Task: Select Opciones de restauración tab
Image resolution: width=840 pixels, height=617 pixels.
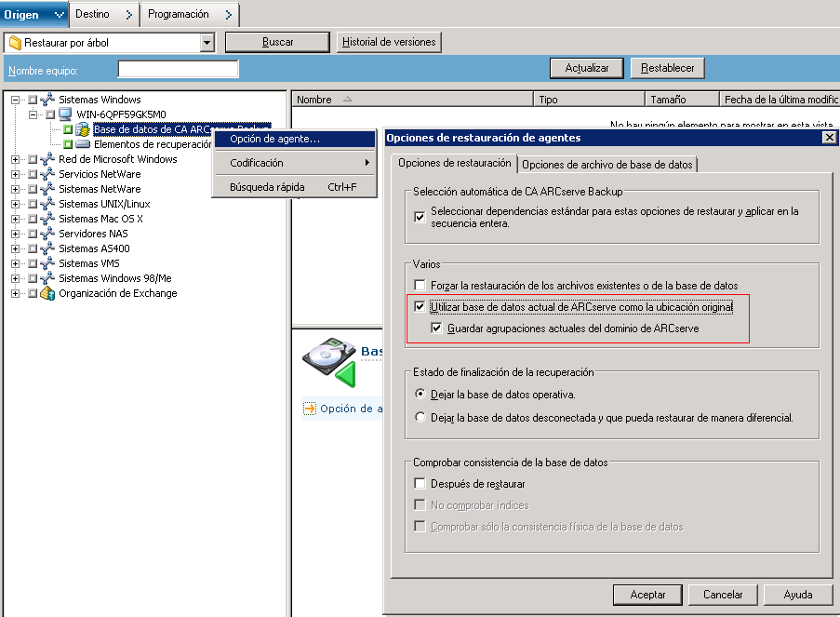Action: click(454, 163)
